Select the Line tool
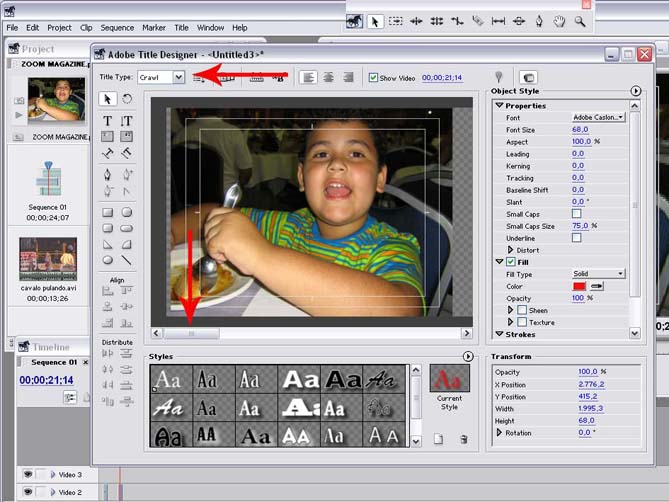669x502 pixels. tap(127, 260)
